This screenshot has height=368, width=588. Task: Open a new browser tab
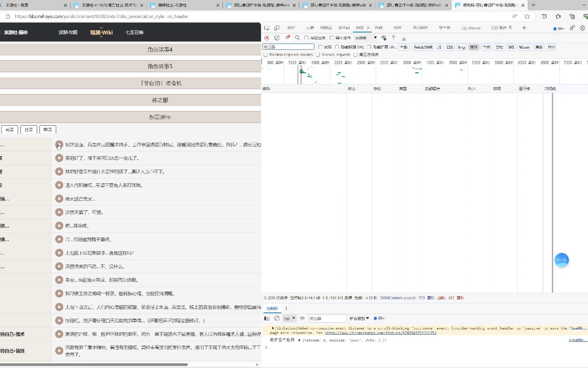(x=534, y=5)
